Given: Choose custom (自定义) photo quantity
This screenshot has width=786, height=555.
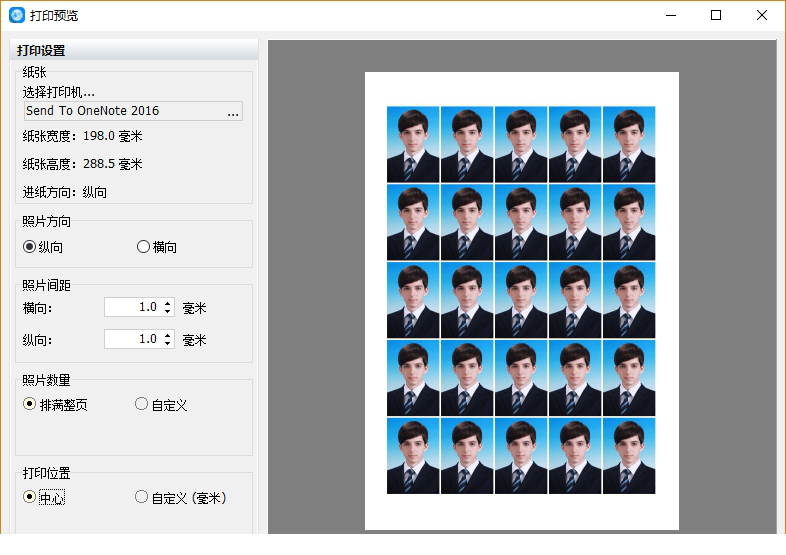Looking at the screenshot, I should tap(142, 405).
